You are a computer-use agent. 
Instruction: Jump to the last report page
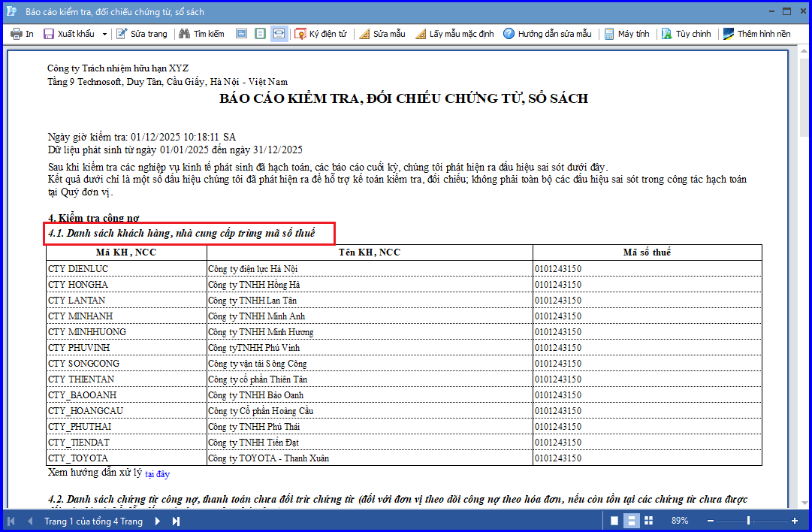point(176,521)
